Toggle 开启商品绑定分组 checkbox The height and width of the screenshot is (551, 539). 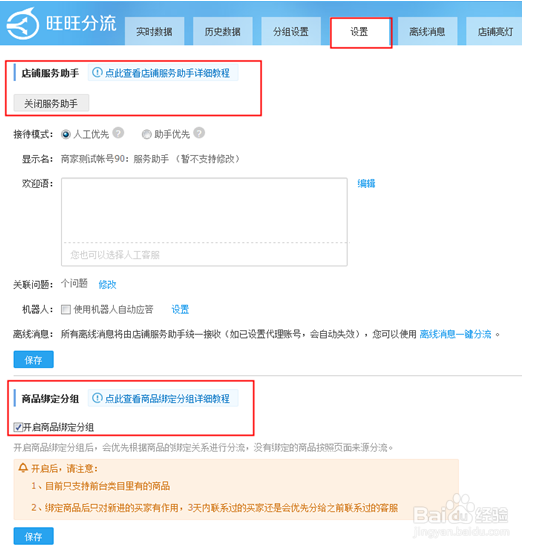click(x=18, y=427)
